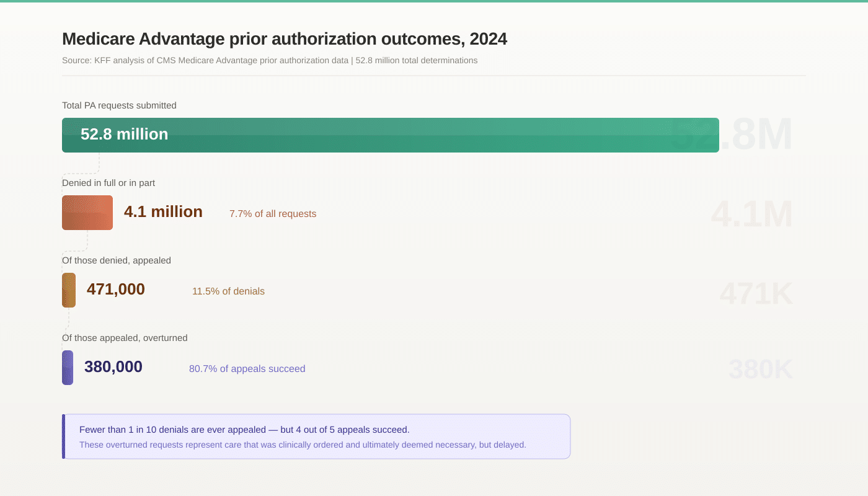Click the callout text about overturned requests
The height and width of the screenshot is (496, 868).
pos(303,445)
